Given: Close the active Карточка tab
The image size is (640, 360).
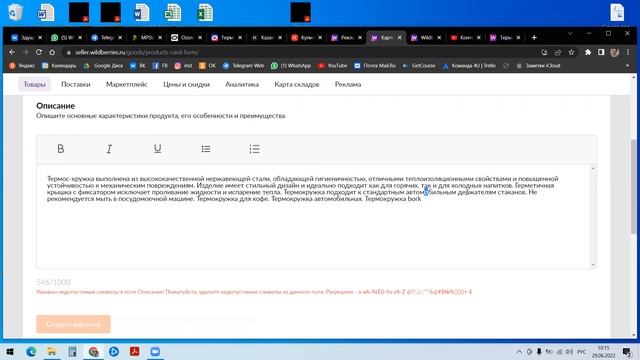Looking at the screenshot, I should [x=400, y=38].
